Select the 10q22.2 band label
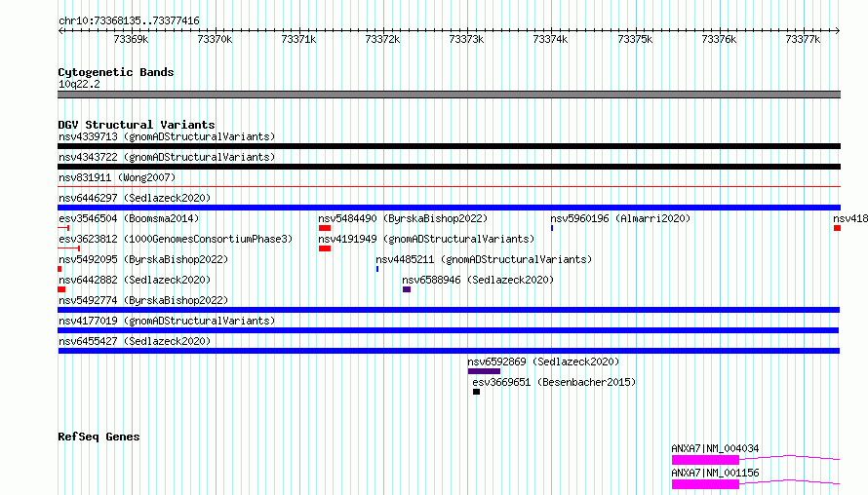The height and width of the screenshot is (495, 868). tap(80, 84)
